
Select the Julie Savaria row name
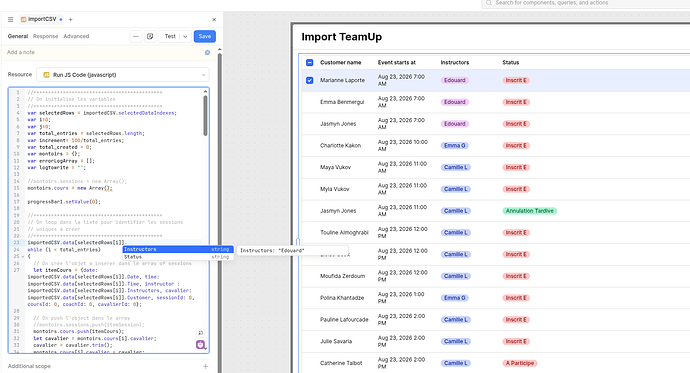click(336, 341)
